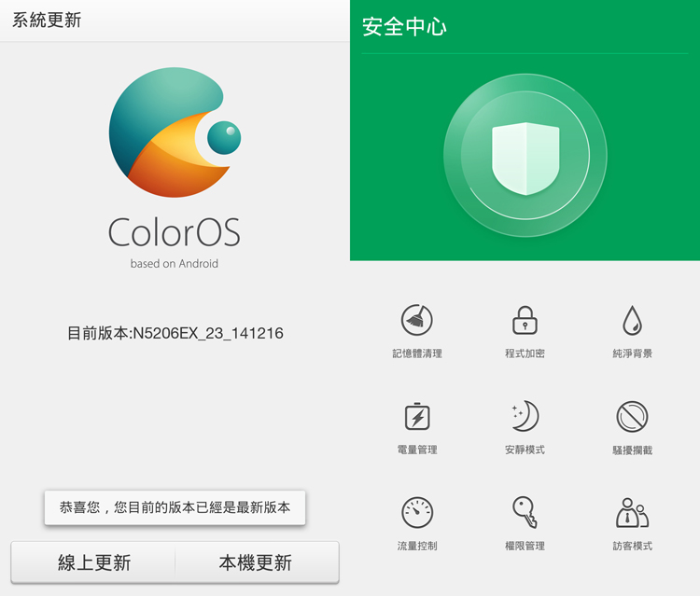Click the current version N5206EX_23_141216 text

175,333
